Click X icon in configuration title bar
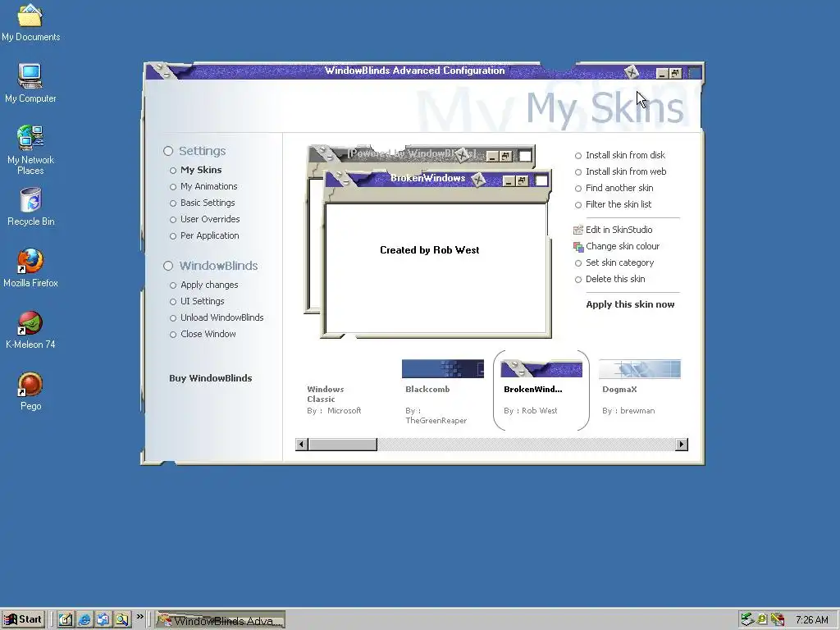The image size is (840, 630). pyautogui.click(x=632, y=72)
